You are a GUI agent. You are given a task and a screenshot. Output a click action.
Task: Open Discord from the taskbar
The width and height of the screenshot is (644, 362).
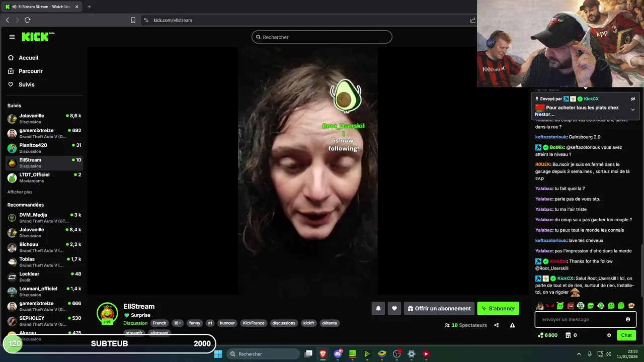tap(338, 354)
